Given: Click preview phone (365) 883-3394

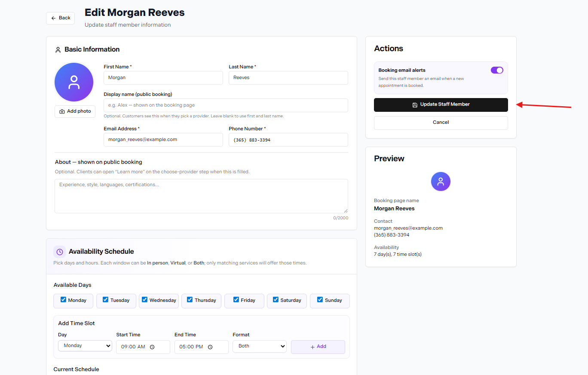Looking at the screenshot, I should point(392,235).
